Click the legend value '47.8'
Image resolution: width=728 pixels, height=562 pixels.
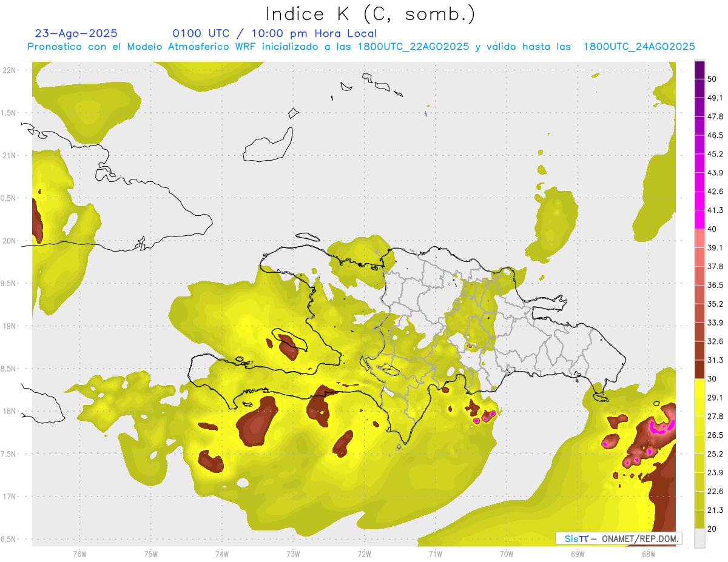[715, 116]
